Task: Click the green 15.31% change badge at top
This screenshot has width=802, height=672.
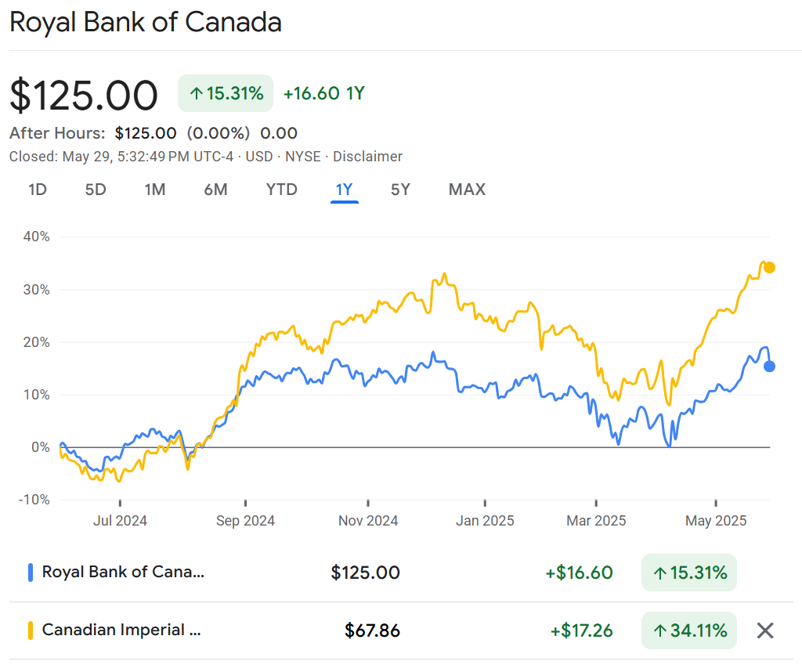Action: click(226, 94)
